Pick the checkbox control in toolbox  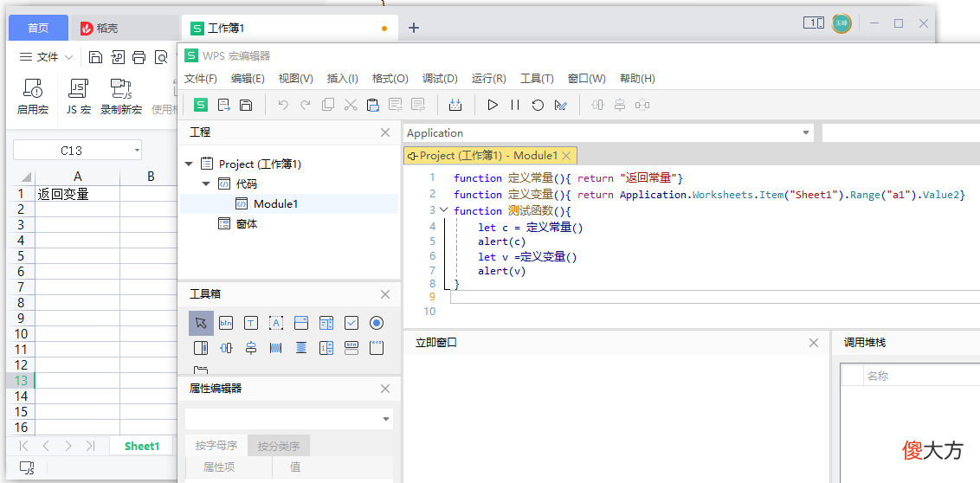pyautogui.click(x=351, y=323)
